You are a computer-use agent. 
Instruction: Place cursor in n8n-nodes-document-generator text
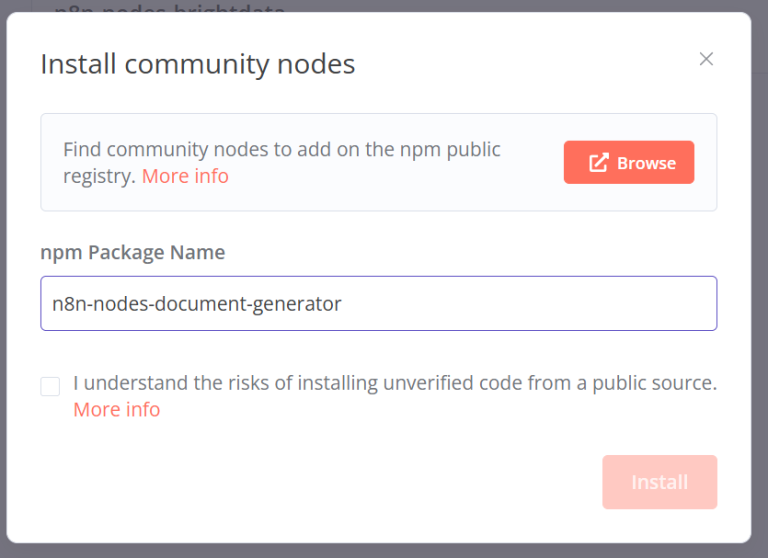click(x=197, y=303)
